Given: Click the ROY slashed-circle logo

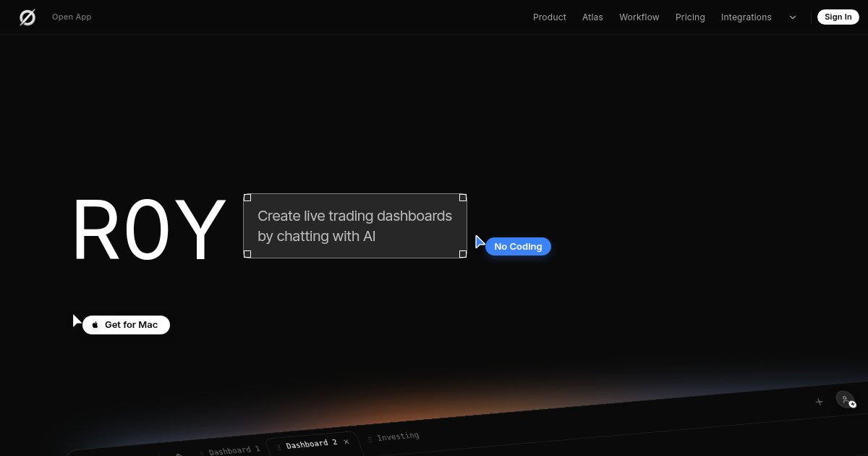Looking at the screenshot, I should click(x=27, y=17).
